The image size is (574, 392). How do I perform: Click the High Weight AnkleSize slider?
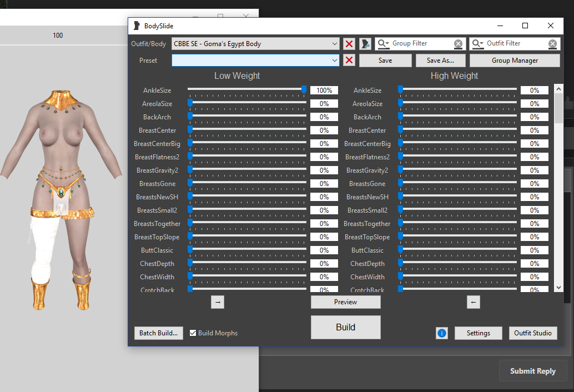click(x=457, y=91)
